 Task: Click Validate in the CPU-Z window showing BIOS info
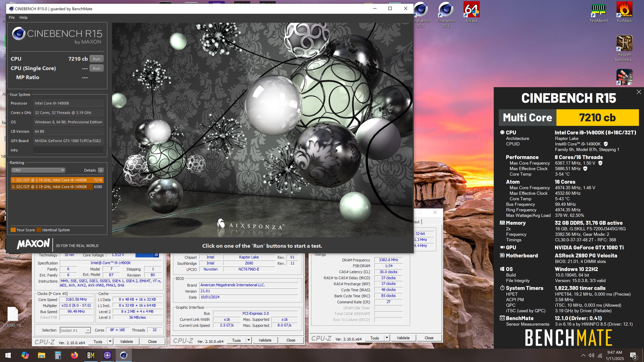tap(265, 340)
